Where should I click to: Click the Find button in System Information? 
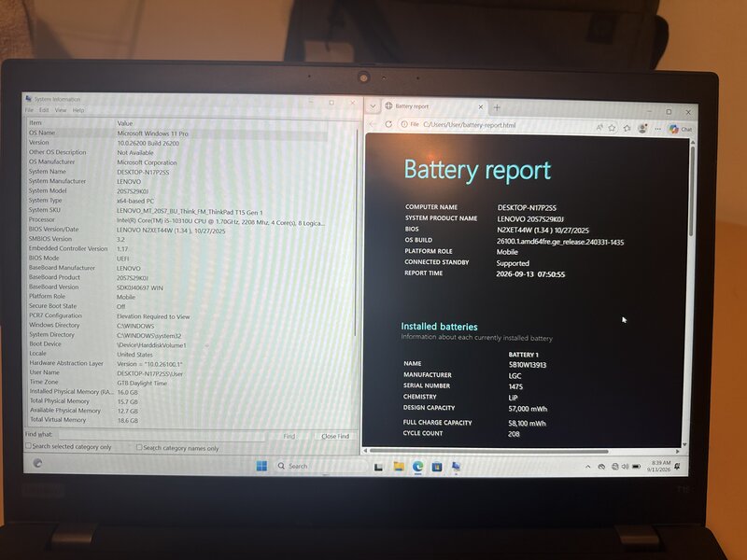pyautogui.click(x=289, y=436)
